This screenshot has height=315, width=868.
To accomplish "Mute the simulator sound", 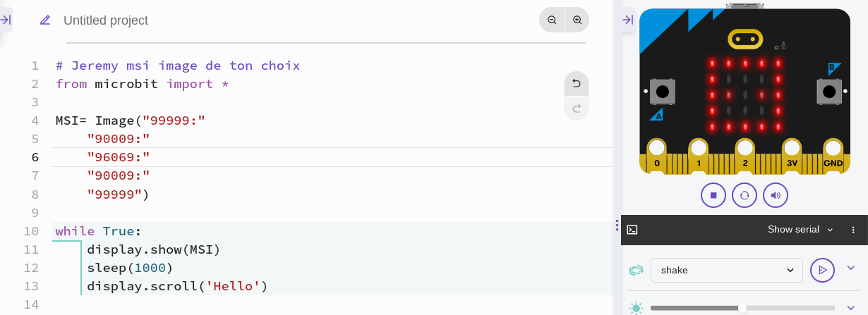I will click(776, 195).
